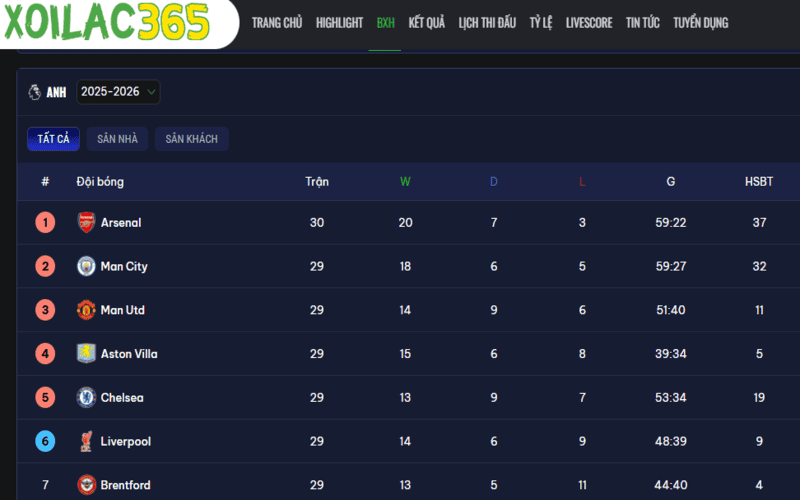This screenshot has width=800, height=500.
Task: Switch standings to SÂN KHÁCH
Action: pyautogui.click(x=191, y=139)
